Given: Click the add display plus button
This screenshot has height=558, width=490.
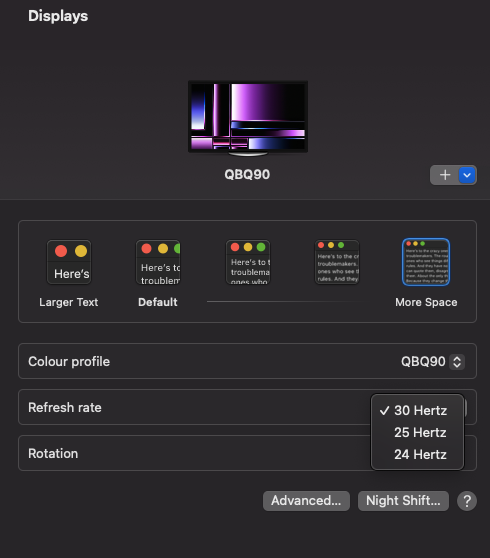Looking at the screenshot, I should pyautogui.click(x=444, y=175).
